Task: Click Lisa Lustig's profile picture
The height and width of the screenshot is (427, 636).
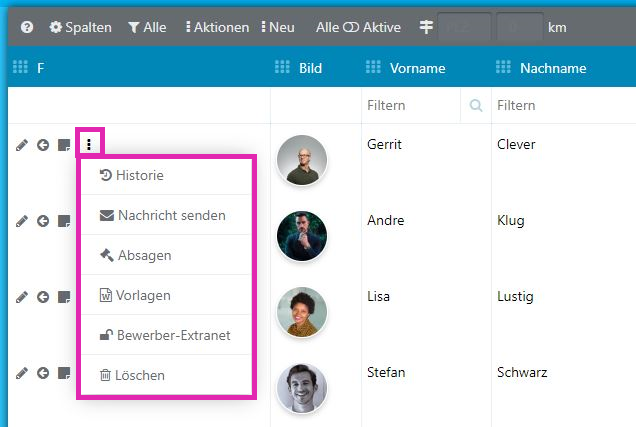Action: pos(301,312)
